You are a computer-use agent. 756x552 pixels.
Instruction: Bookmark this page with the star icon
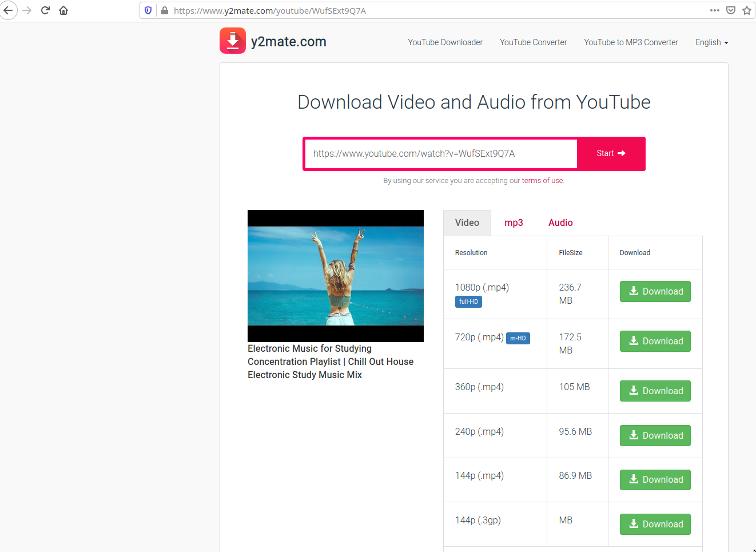(747, 10)
